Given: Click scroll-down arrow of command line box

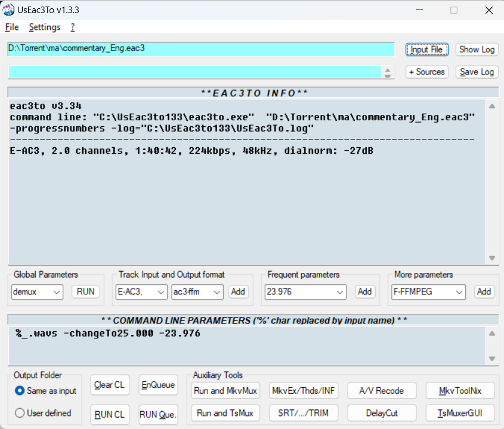Looking at the screenshot, I should coord(492,358).
